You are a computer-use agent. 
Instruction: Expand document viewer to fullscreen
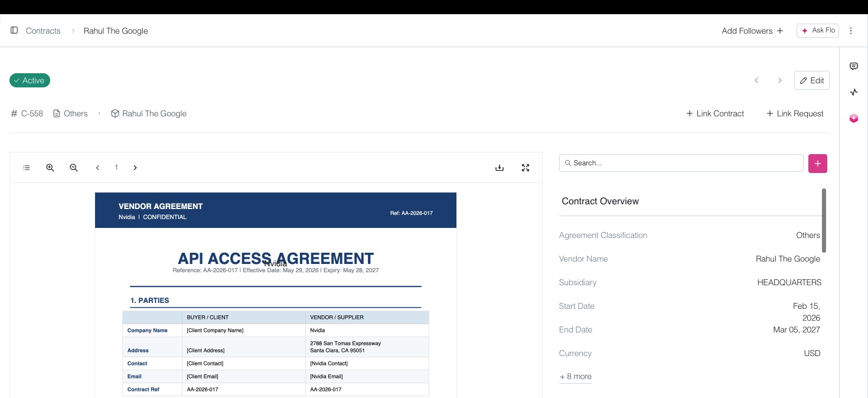(x=526, y=168)
